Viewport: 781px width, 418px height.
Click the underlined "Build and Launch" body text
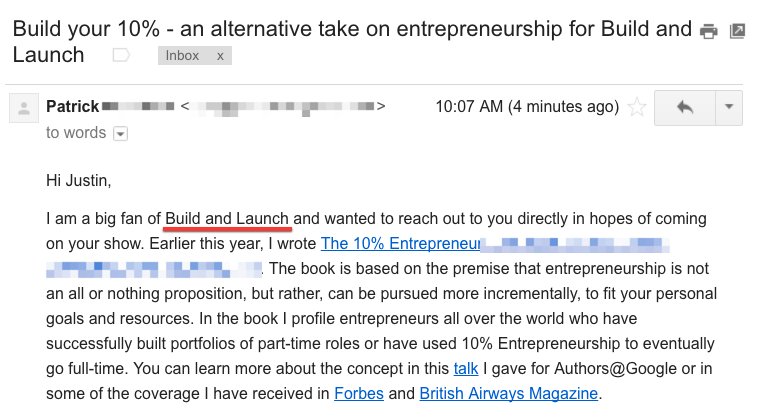227,218
